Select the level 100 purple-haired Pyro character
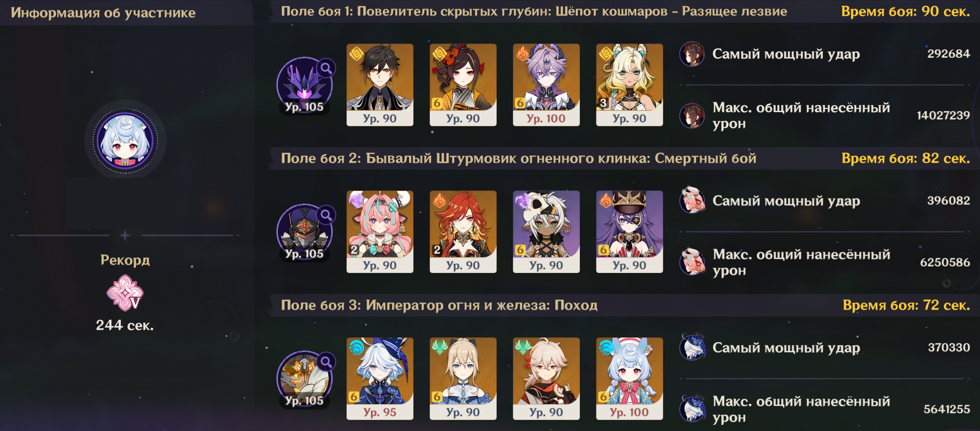Viewport: 980px width, 431px height. (546, 85)
